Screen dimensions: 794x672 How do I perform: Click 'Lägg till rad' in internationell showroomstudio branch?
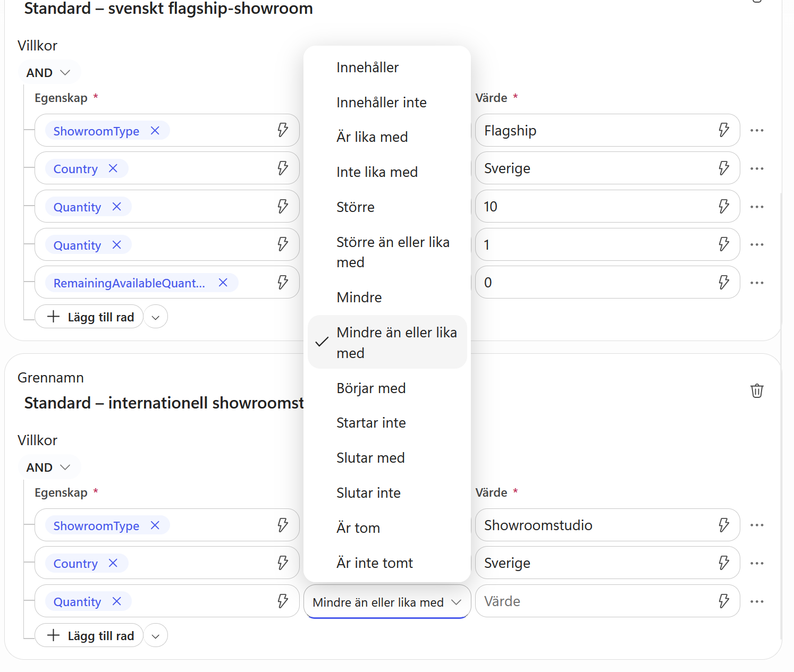point(89,636)
